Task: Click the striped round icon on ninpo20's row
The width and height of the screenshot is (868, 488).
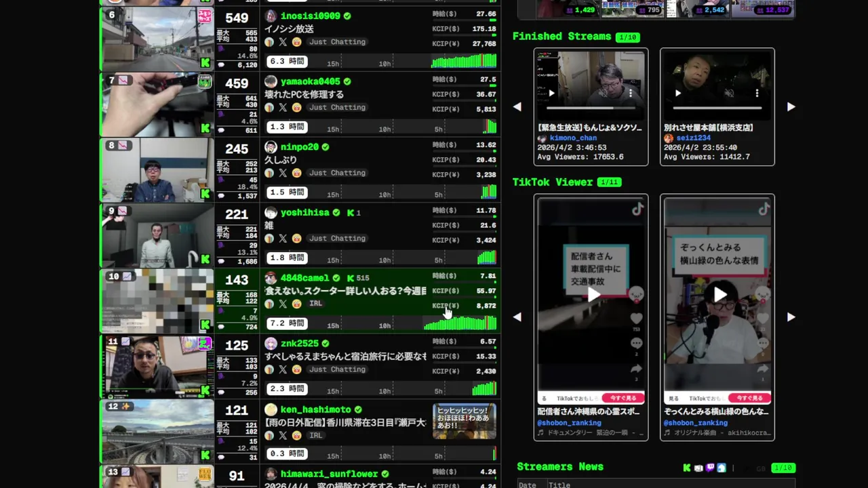Action: click(269, 174)
